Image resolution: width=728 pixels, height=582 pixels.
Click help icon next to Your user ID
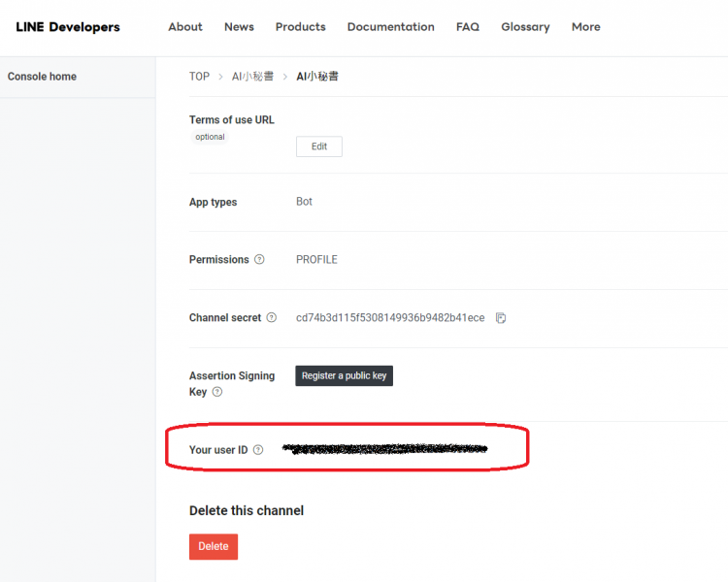(x=258, y=450)
